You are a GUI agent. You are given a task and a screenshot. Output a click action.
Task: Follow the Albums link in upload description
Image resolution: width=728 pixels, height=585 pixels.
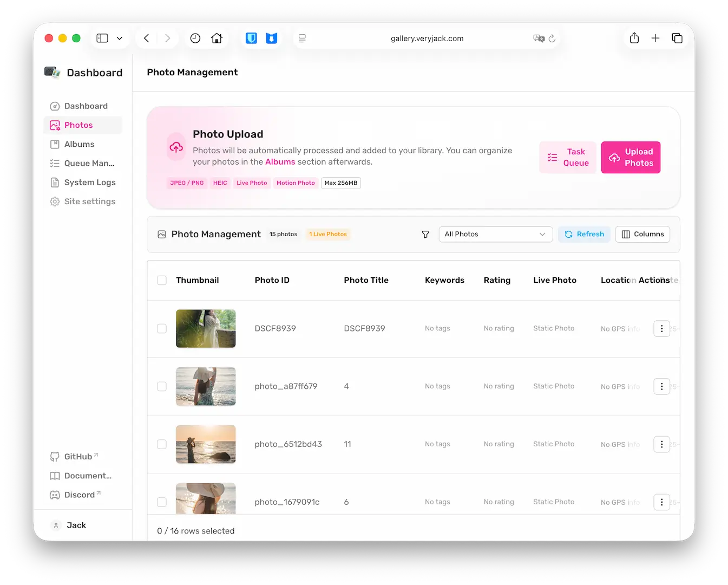[x=280, y=162]
